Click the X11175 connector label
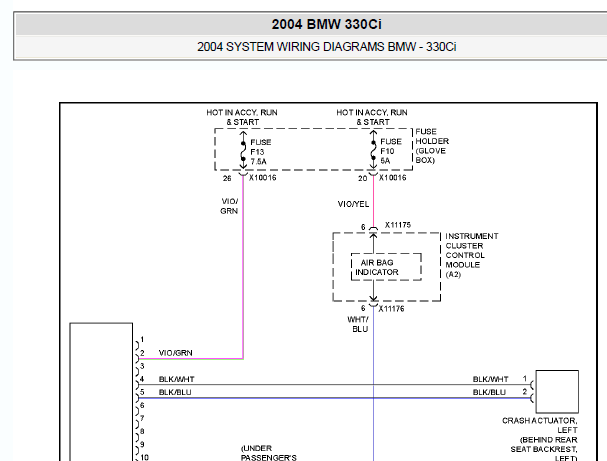 [x=398, y=225]
